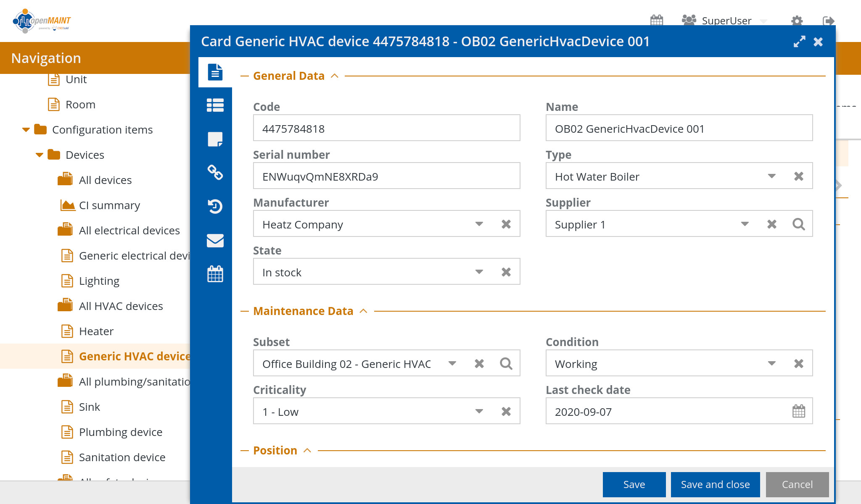
Task: Open Last check date calendar picker
Action: click(798, 411)
